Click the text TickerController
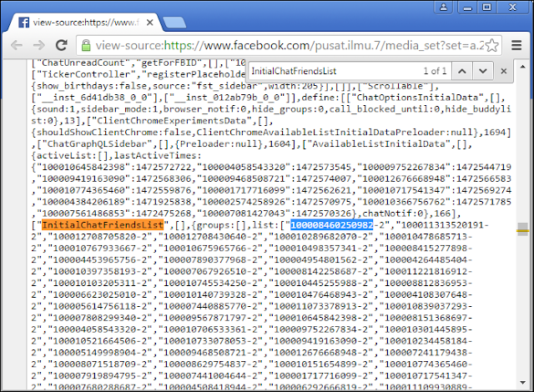The width and height of the screenshot is (534, 392). (x=86, y=74)
